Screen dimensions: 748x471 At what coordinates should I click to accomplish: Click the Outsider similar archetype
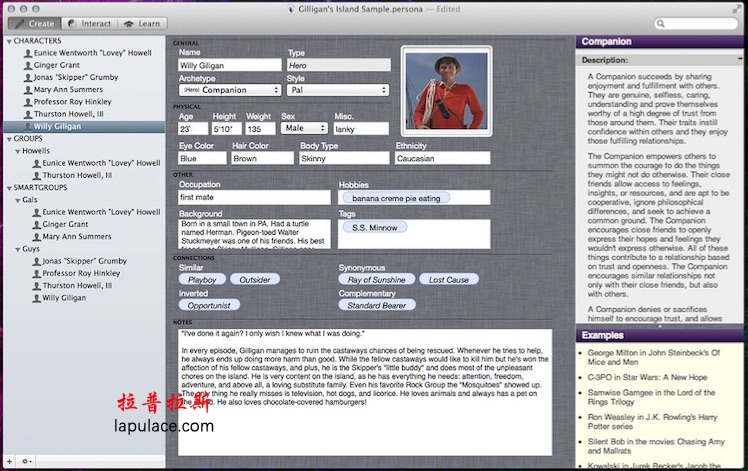coord(255,279)
